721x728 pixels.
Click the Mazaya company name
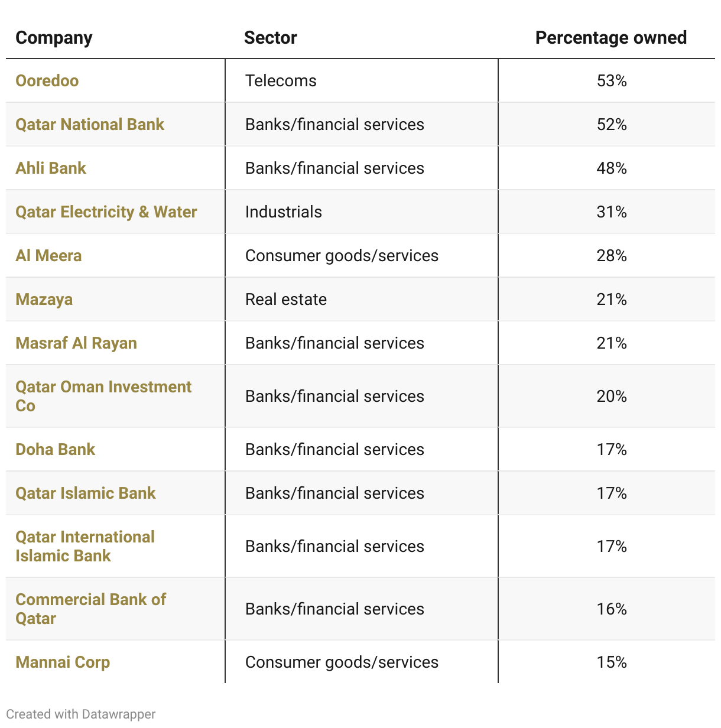click(x=44, y=300)
